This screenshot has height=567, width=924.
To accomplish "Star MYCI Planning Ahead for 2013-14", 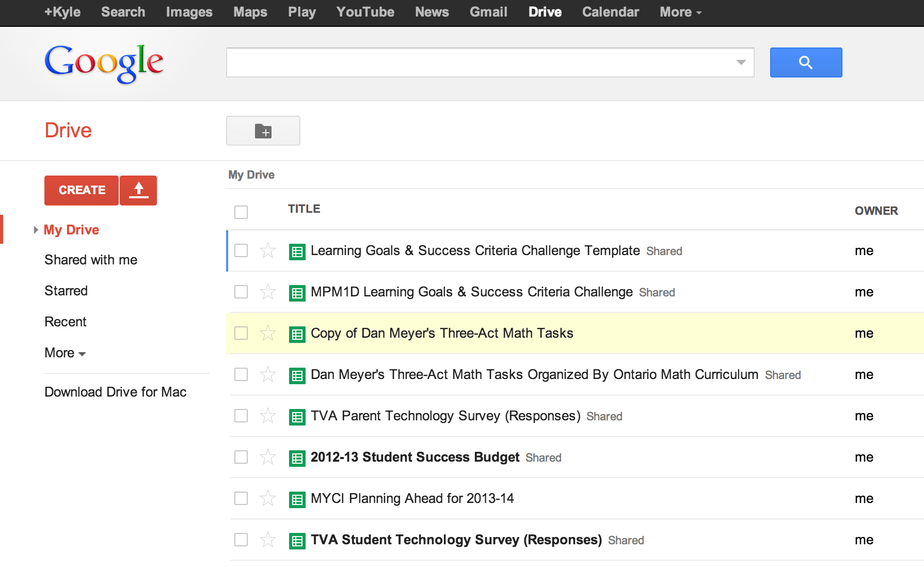I will point(268,498).
